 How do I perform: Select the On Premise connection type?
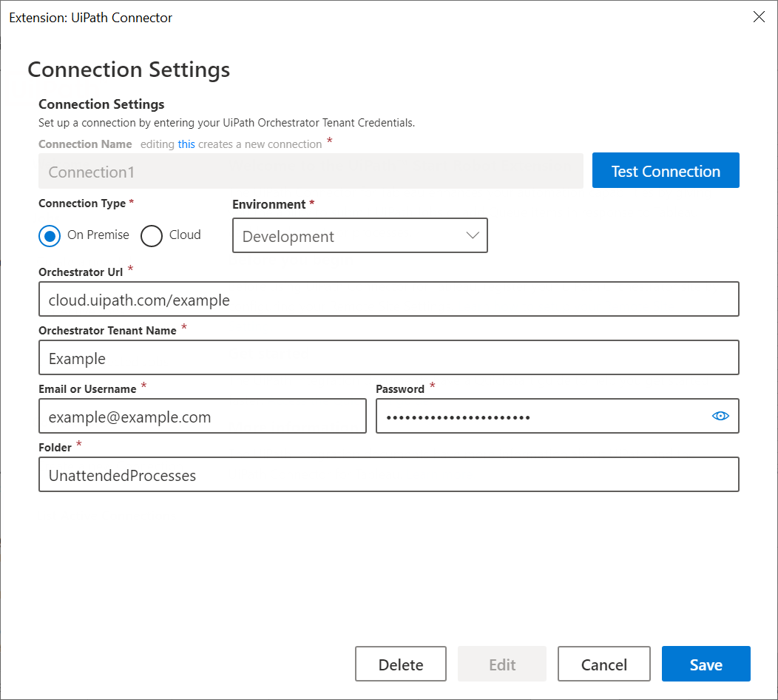[50, 236]
